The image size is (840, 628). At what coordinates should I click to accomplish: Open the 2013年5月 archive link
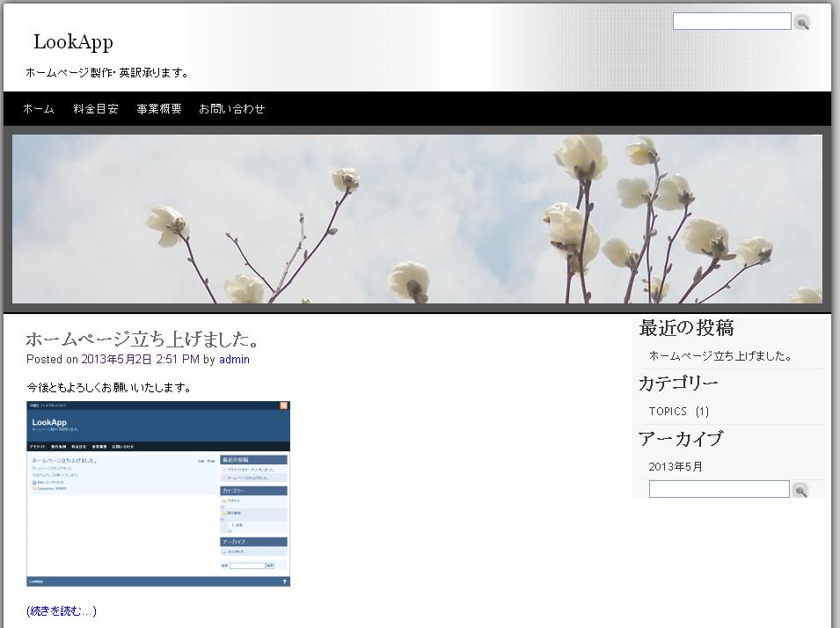coord(676,467)
